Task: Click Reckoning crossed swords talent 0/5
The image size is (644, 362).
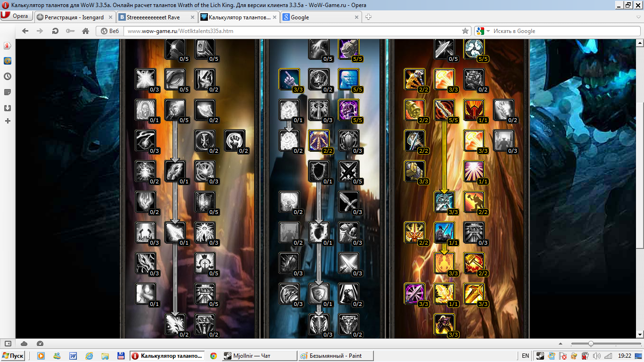Action: (348, 171)
